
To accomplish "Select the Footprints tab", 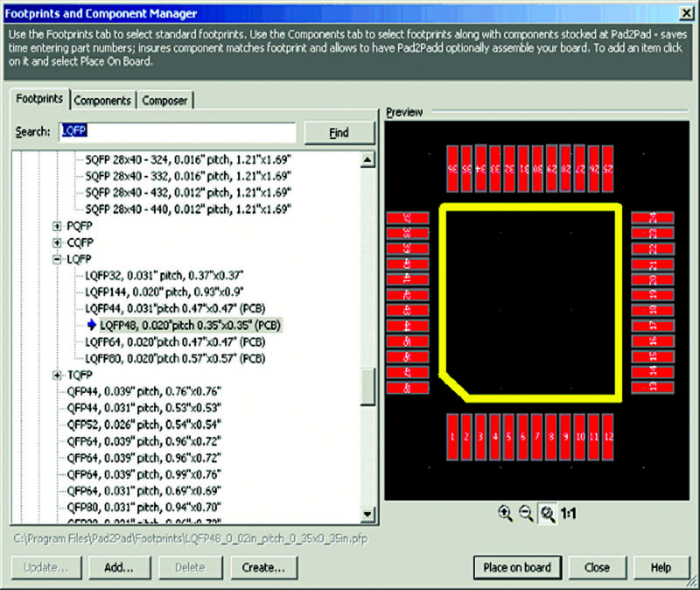I will [39, 100].
